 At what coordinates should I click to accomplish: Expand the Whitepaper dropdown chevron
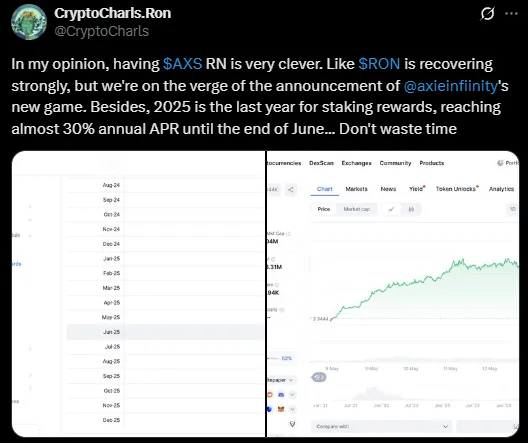(x=291, y=380)
